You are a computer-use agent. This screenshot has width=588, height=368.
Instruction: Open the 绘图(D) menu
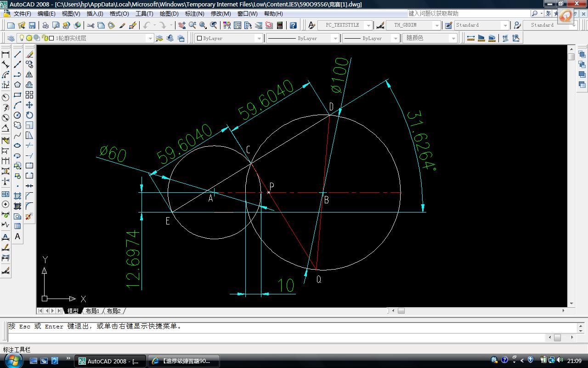point(169,14)
